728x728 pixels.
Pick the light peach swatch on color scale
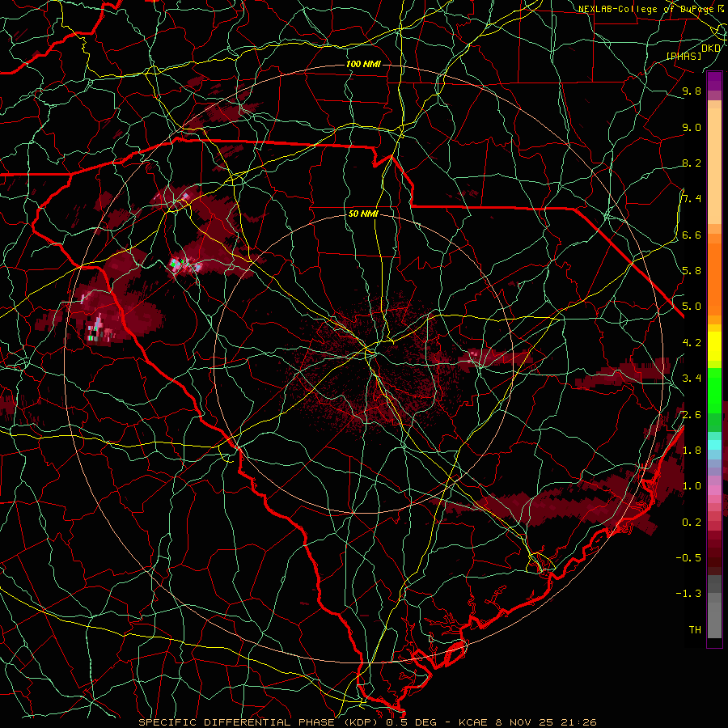coord(714,167)
